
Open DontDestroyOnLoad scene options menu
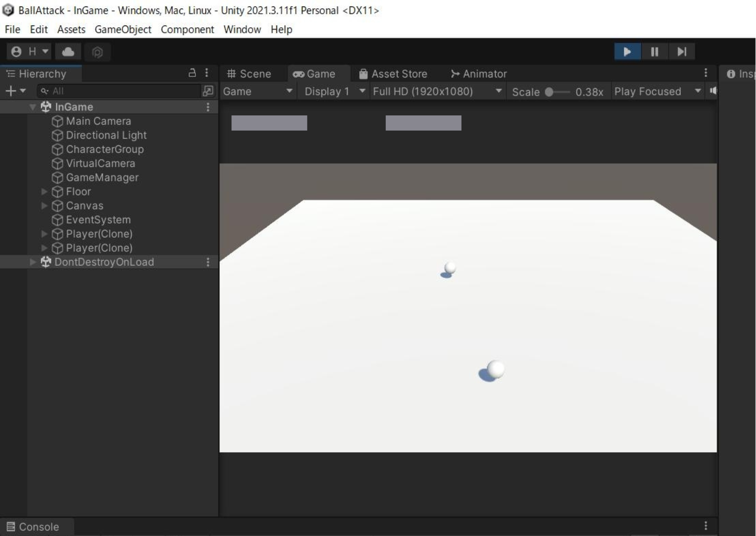(x=208, y=262)
